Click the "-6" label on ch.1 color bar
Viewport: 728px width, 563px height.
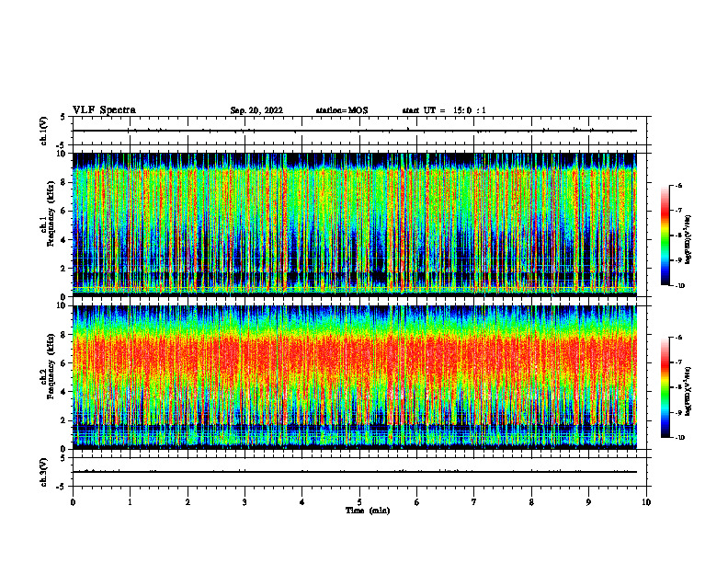point(679,186)
